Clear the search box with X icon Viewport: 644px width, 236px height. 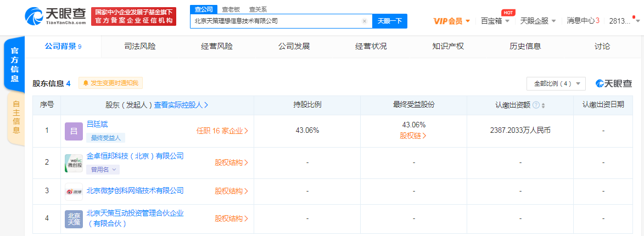(365, 21)
